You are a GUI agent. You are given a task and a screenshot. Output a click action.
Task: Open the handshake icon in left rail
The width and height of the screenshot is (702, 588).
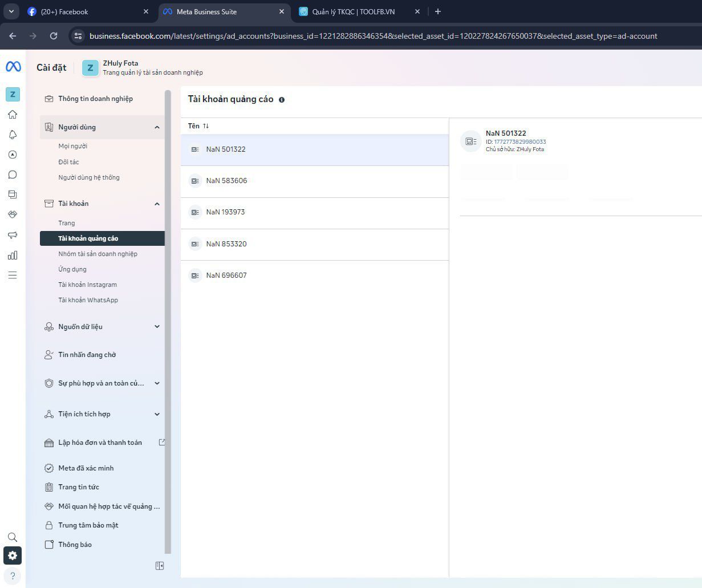13,214
